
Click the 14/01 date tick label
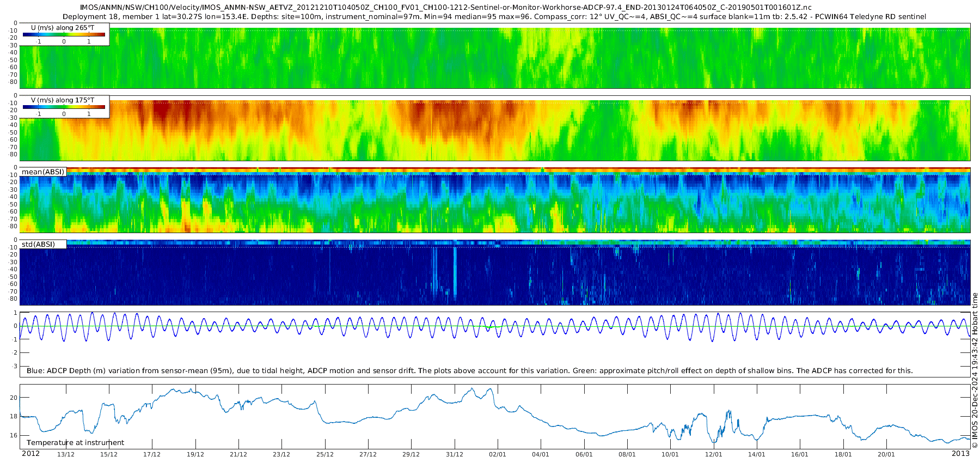757,454
